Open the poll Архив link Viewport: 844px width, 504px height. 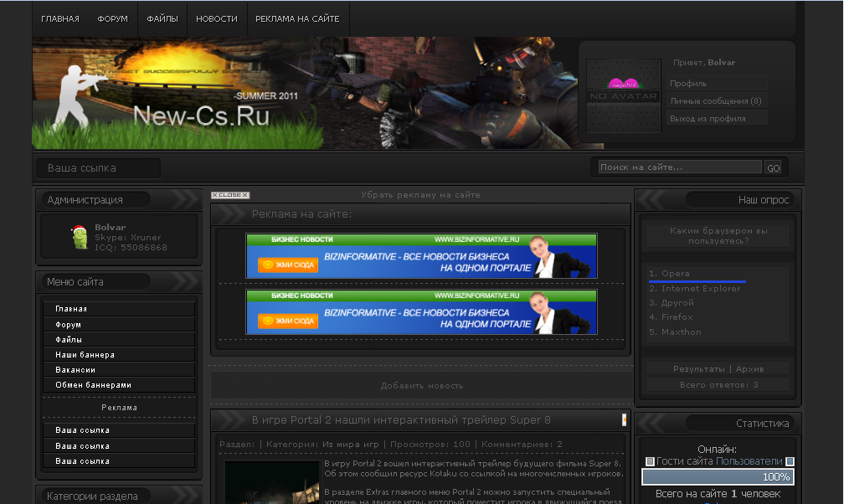coord(750,369)
